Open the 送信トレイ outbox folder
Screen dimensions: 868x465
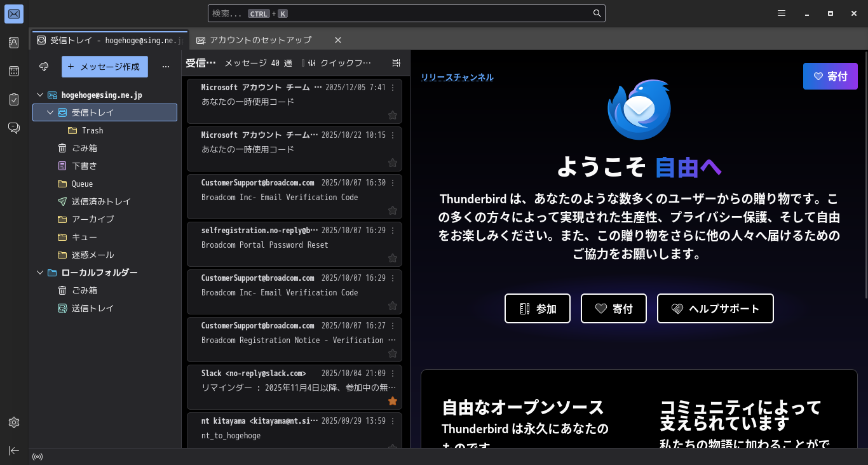click(105, 308)
